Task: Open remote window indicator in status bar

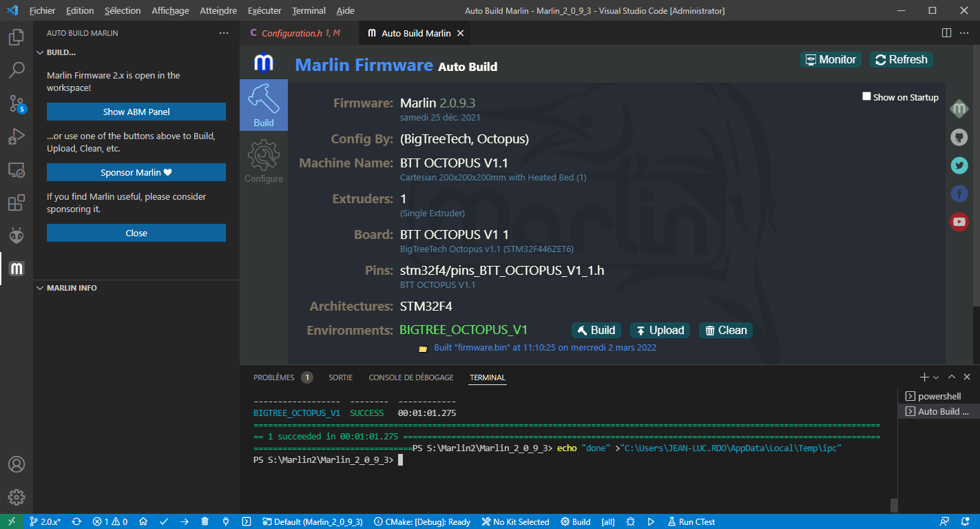Action: 11,522
